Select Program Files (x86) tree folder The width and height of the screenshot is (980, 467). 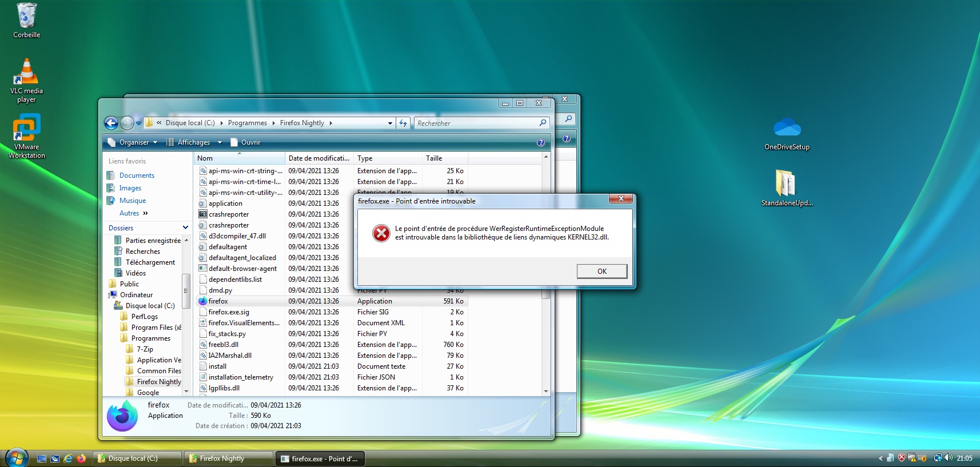pos(156,328)
